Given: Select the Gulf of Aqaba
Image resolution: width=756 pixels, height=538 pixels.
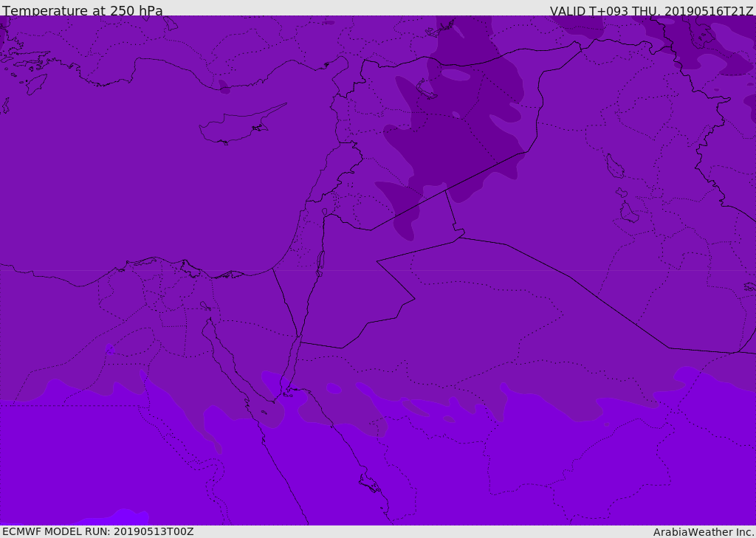Looking at the screenshot, I should [x=293, y=362].
